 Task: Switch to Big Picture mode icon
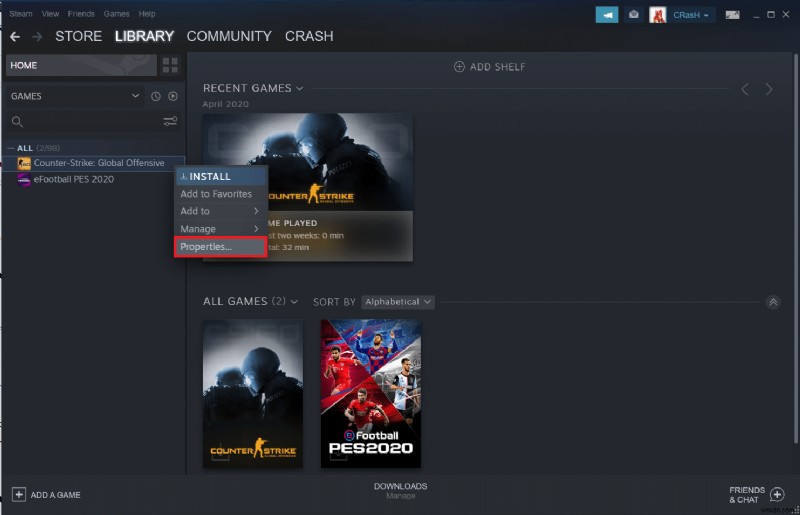tap(732, 15)
